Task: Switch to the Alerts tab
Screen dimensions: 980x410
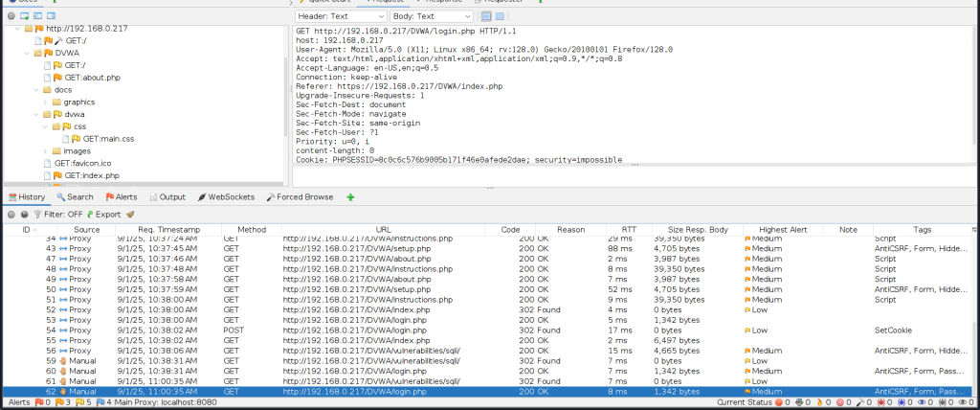Action: [122, 197]
